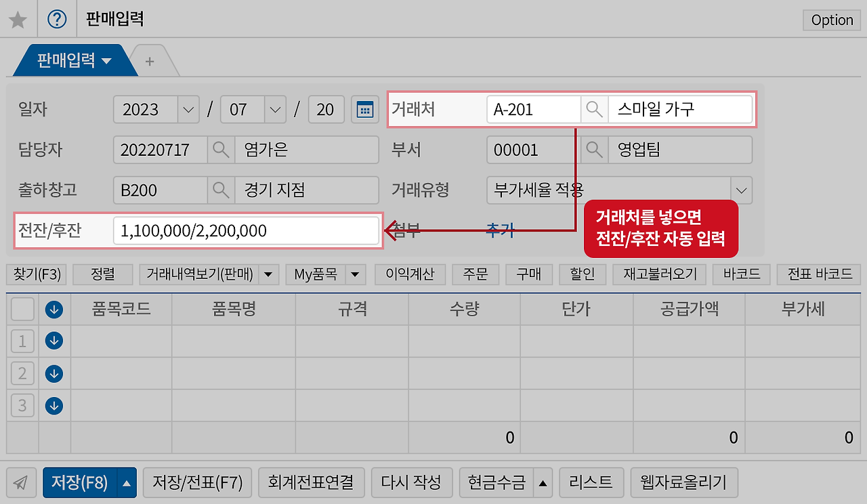Click the 저장(F8) save button
The image size is (867, 504).
pos(80,483)
